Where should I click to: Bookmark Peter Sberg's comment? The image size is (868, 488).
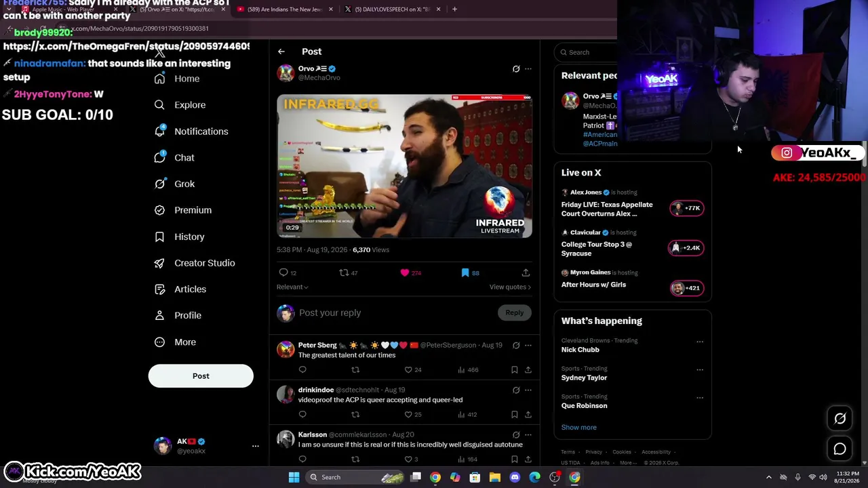pyautogui.click(x=515, y=370)
